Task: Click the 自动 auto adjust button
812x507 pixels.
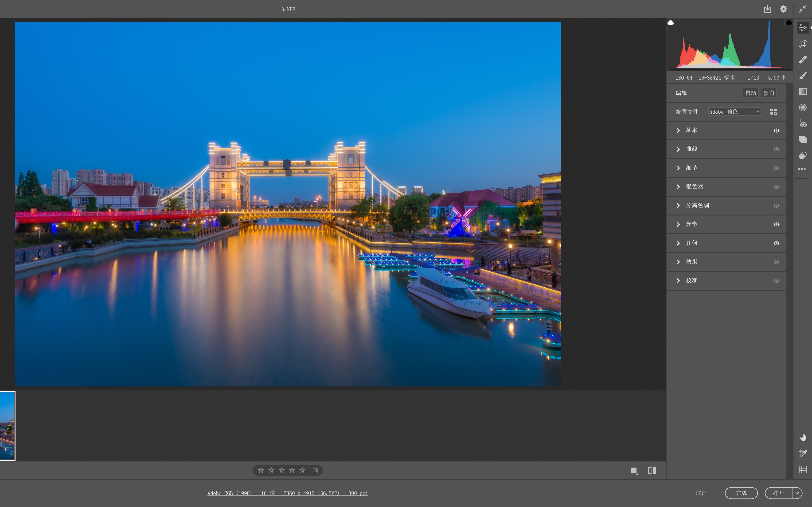Action: (x=751, y=93)
